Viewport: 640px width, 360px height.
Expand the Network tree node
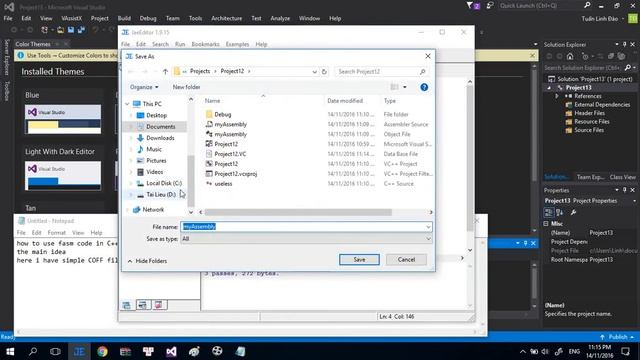tap(127, 210)
